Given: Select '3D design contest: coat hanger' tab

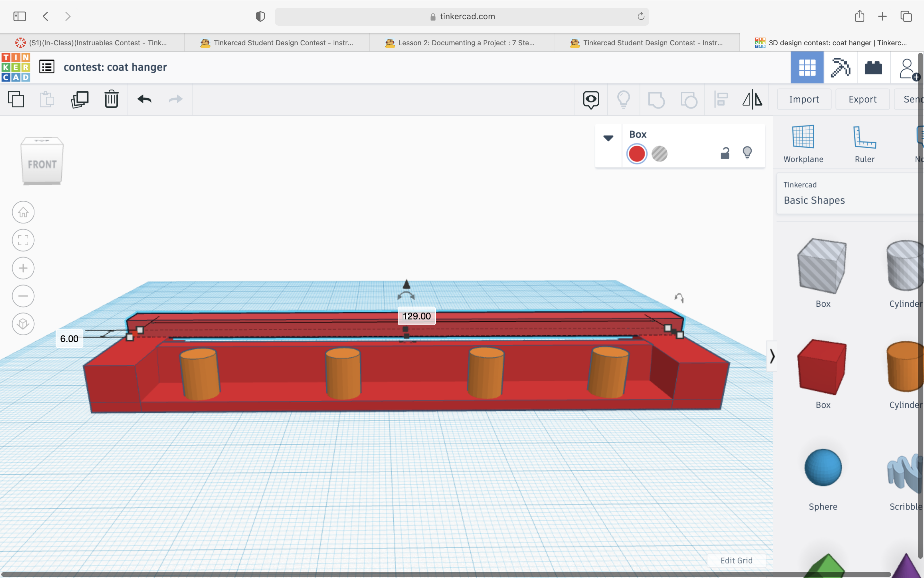Looking at the screenshot, I should pos(832,42).
